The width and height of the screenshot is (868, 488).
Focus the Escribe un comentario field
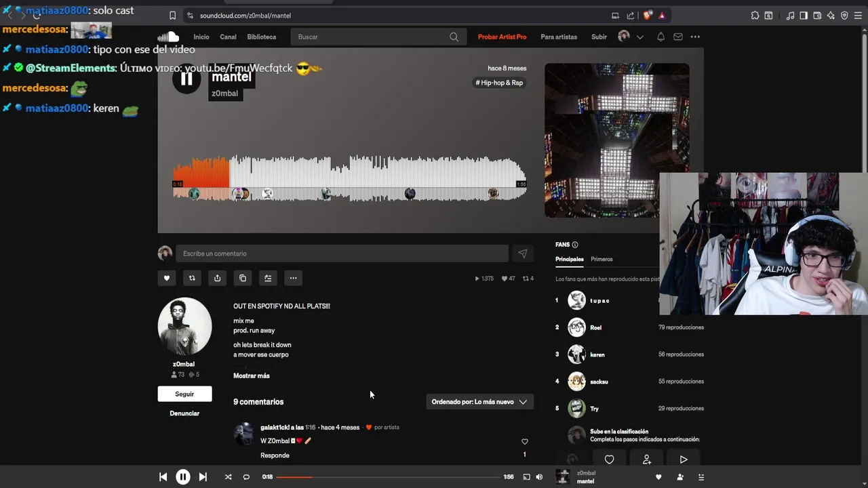pos(342,253)
